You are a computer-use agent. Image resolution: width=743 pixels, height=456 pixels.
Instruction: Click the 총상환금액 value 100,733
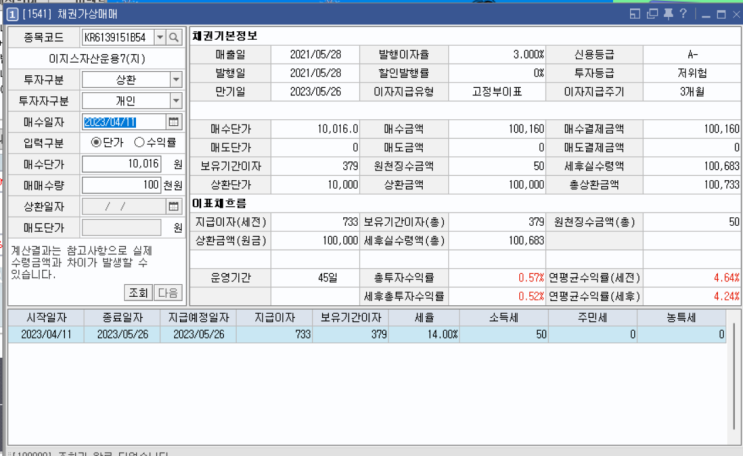(x=721, y=185)
